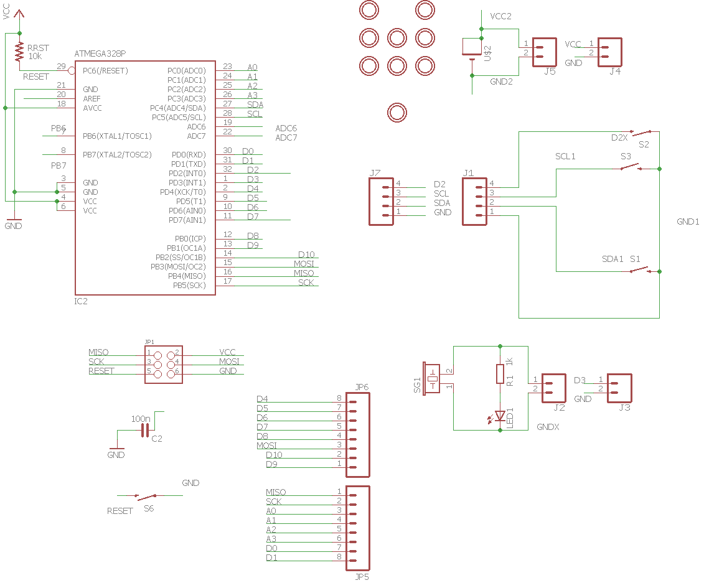The image size is (704, 588).
Task: Click the VCC supply arrow above RRST
Action: click(x=19, y=16)
